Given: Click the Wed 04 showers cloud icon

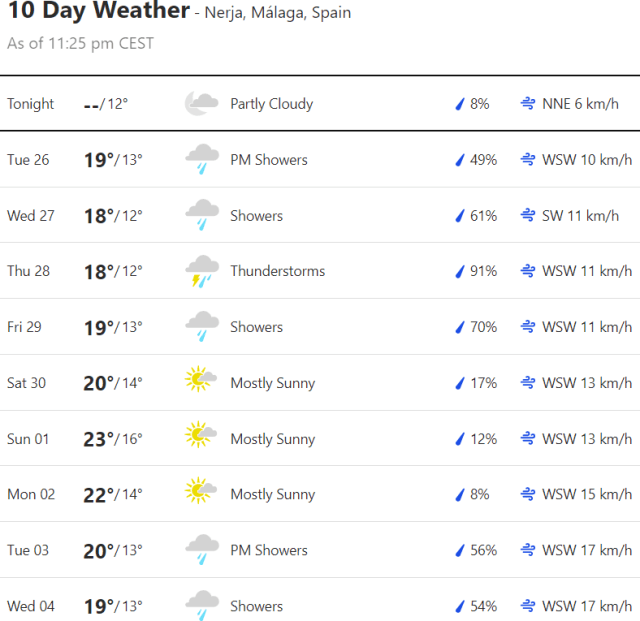Looking at the screenshot, I should tap(202, 605).
